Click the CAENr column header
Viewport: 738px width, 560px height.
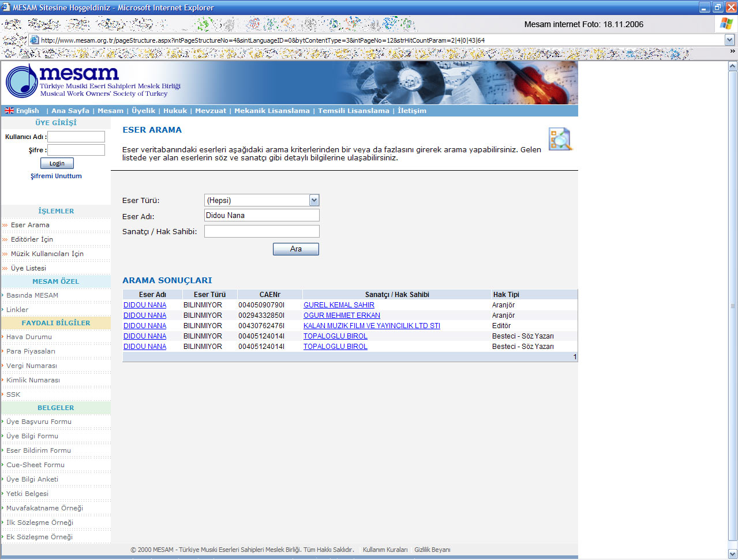269,295
